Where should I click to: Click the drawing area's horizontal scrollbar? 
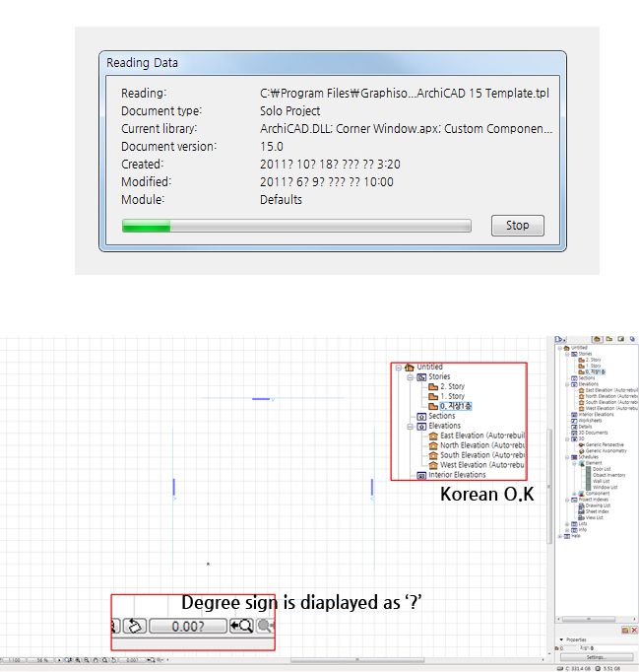357,660
